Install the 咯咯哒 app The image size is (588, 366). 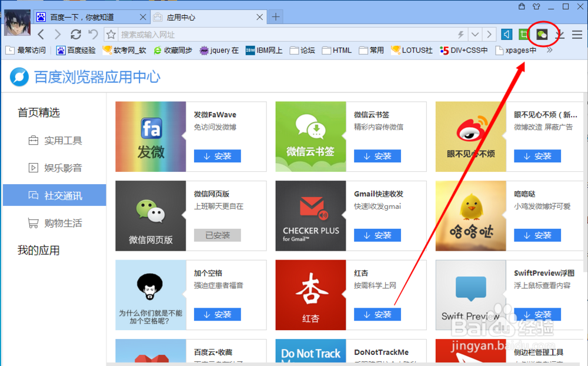[x=537, y=235]
